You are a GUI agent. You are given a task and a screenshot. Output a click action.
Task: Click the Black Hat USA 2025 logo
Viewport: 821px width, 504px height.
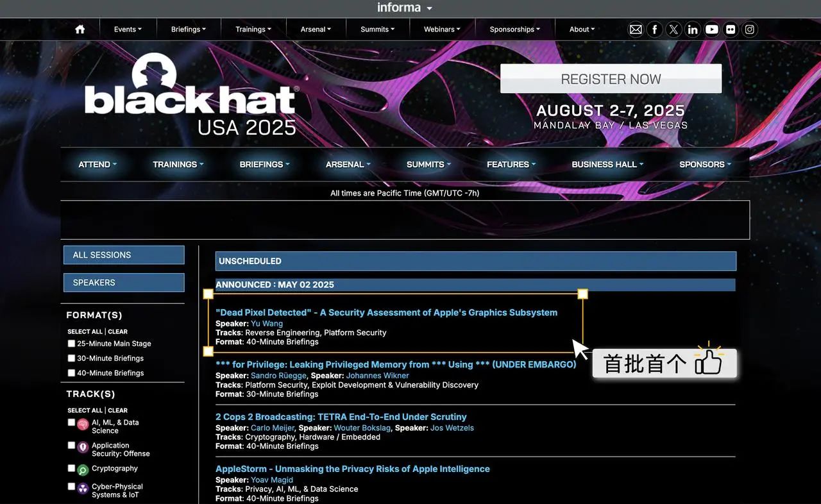pos(190,96)
